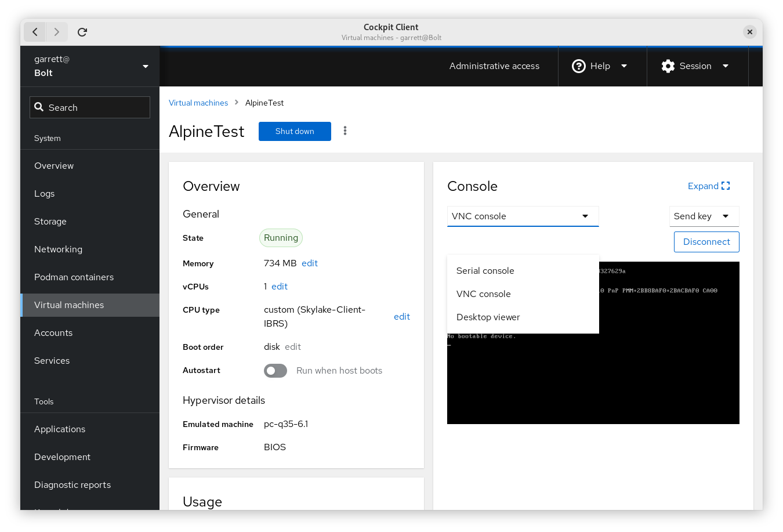The image size is (783, 532).
Task: Expand the Help dropdown menu
Action: (624, 66)
